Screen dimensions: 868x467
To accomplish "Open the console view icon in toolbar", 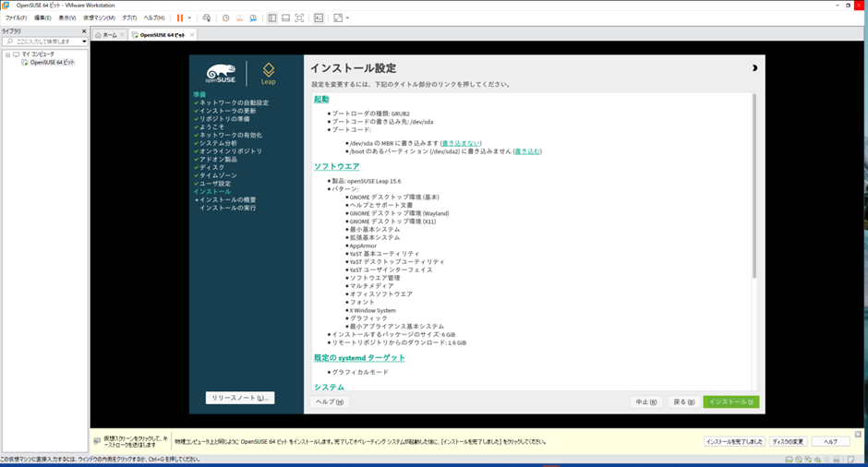I will coord(319,18).
